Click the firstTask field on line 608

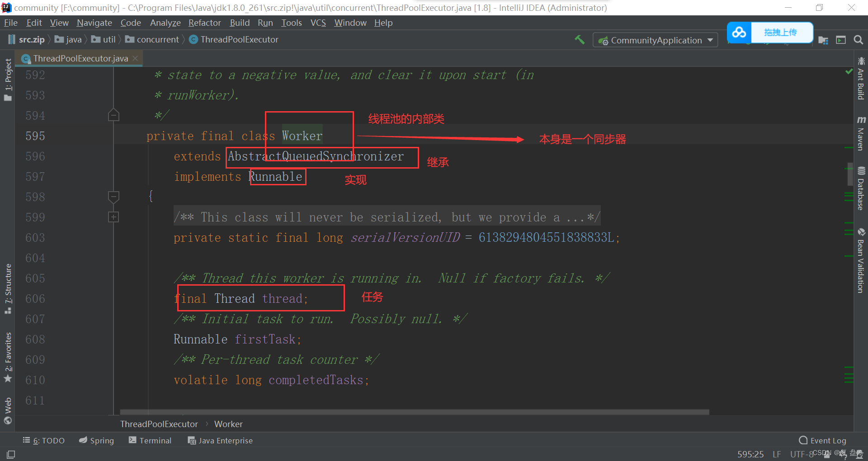pyautogui.click(x=265, y=339)
